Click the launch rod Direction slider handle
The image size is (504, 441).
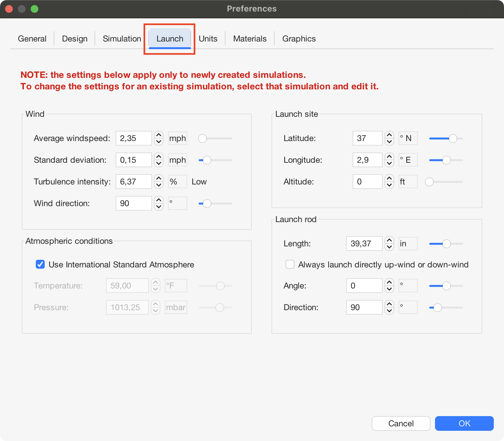click(437, 308)
